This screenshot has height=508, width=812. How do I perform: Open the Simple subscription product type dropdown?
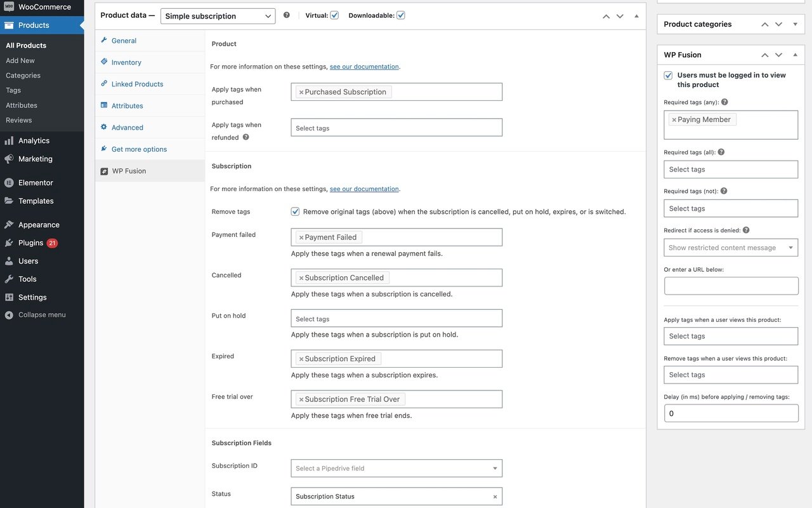click(x=218, y=15)
